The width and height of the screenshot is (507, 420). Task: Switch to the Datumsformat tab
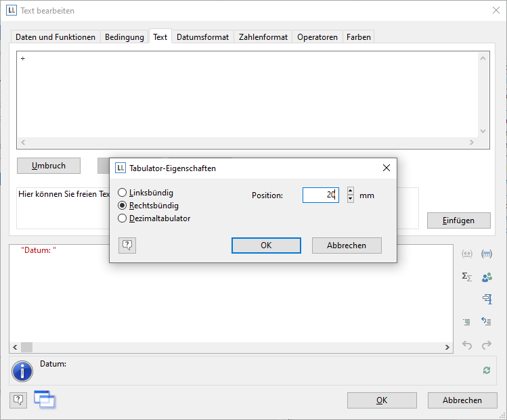click(x=203, y=37)
